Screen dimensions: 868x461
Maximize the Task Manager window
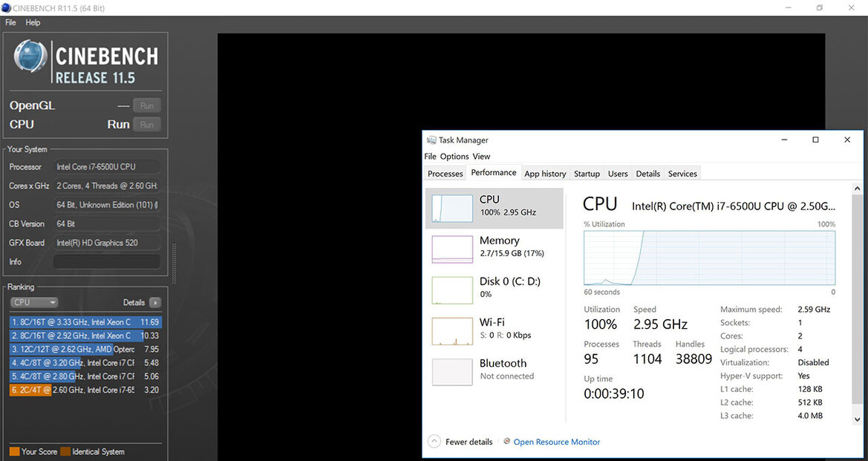pyautogui.click(x=815, y=140)
